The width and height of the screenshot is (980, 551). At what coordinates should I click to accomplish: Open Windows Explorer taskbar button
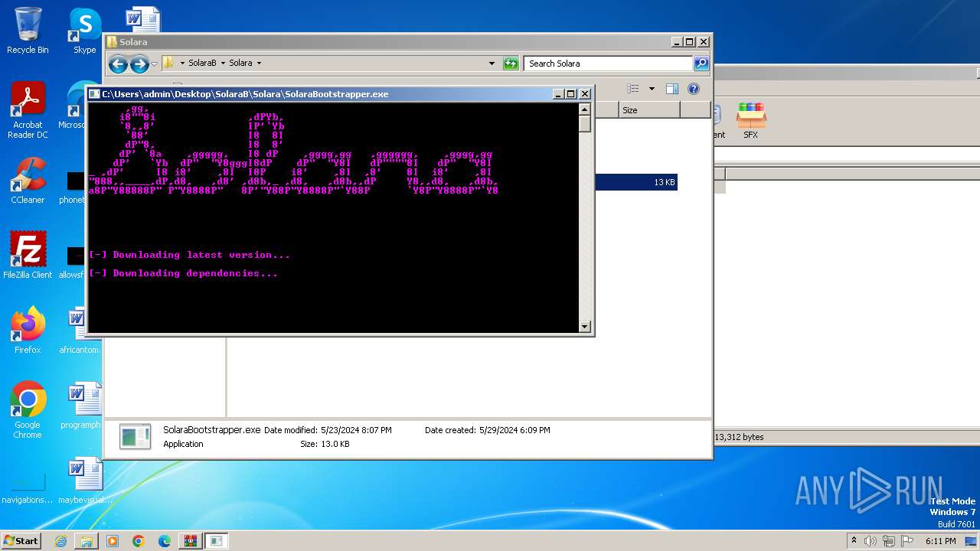pos(87,541)
